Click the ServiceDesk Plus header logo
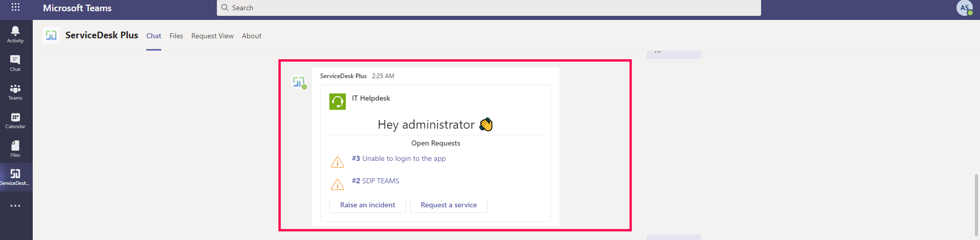Screen dimensions: 980x240 pos(51,35)
